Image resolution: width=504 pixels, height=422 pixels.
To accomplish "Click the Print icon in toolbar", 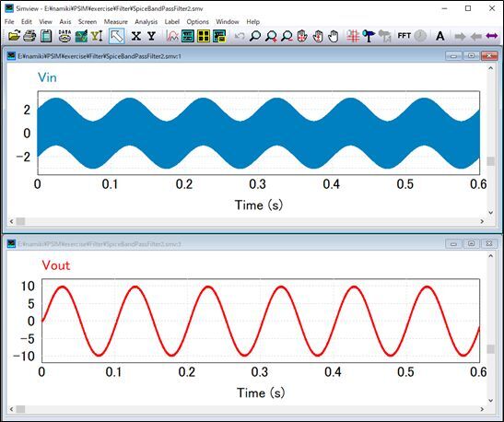I will 29,36.
